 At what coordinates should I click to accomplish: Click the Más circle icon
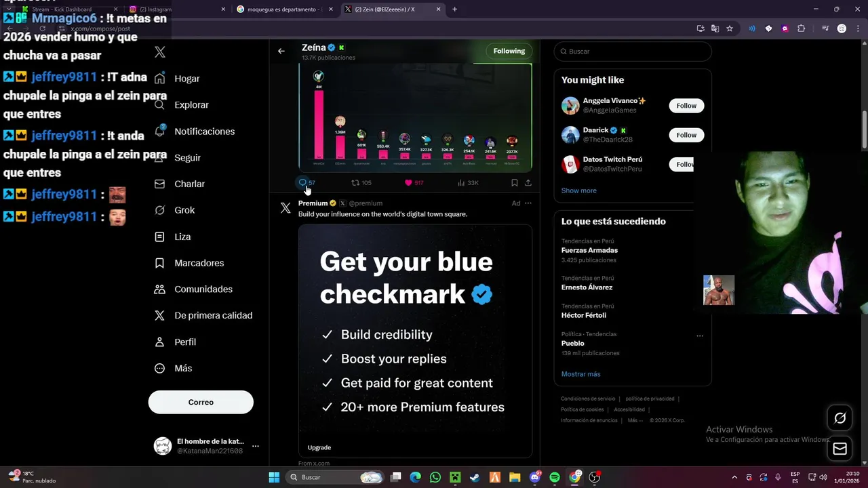160,369
